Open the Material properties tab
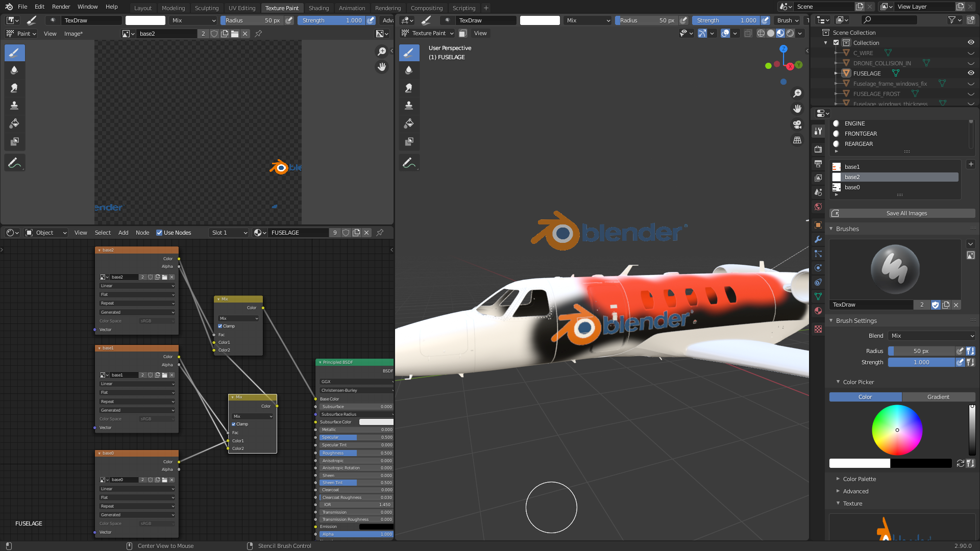The width and height of the screenshot is (980, 551). [x=818, y=311]
